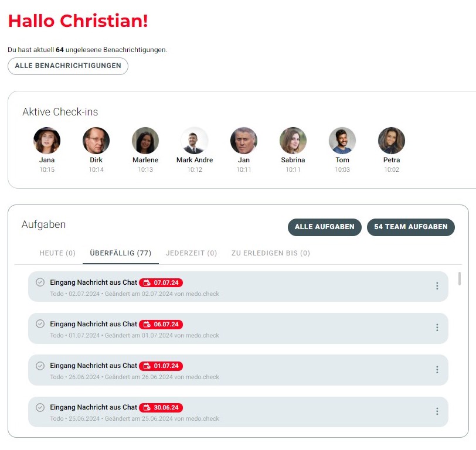476x450 pixels.
Task: Complete the task due 01.07.24
Action: coord(40,366)
